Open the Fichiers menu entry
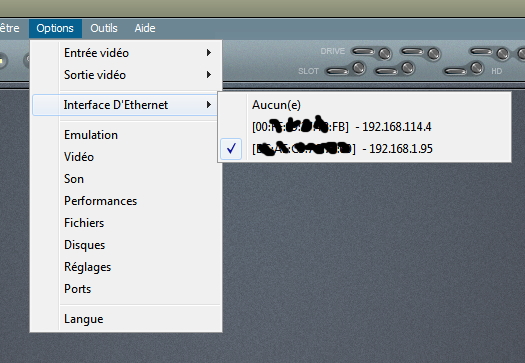This screenshot has width=525, height=363. 126,223
